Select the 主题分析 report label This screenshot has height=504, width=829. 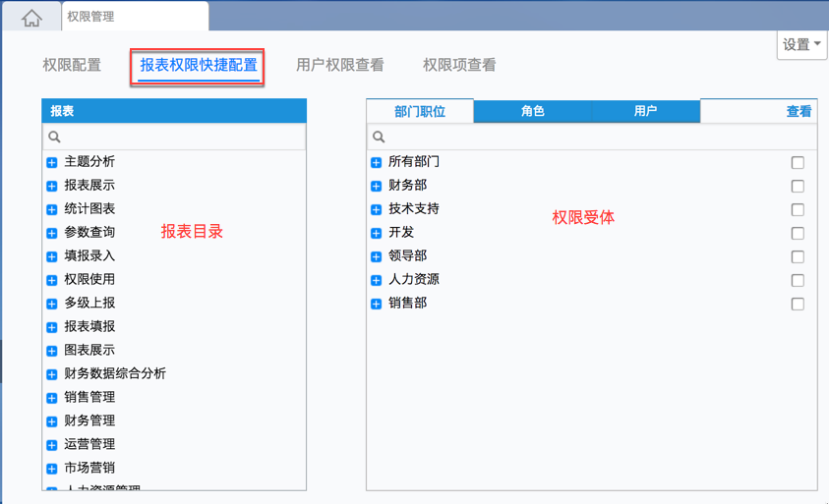tap(89, 162)
